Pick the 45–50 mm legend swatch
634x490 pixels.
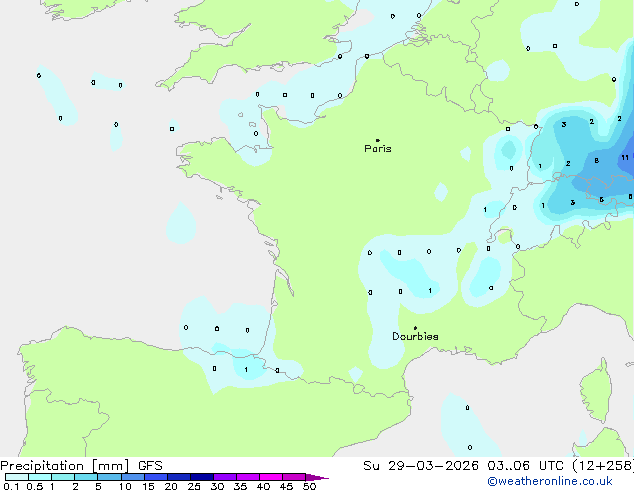(x=294, y=477)
